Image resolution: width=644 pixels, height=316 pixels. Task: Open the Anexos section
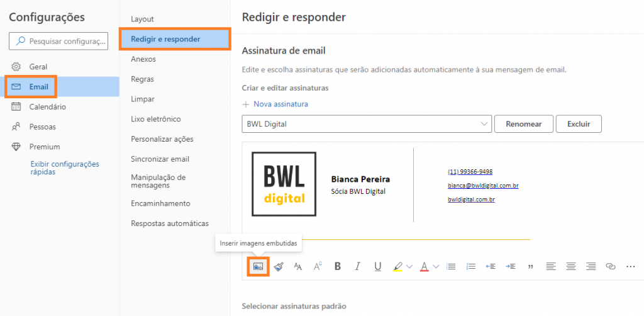pyautogui.click(x=143, y=59)
